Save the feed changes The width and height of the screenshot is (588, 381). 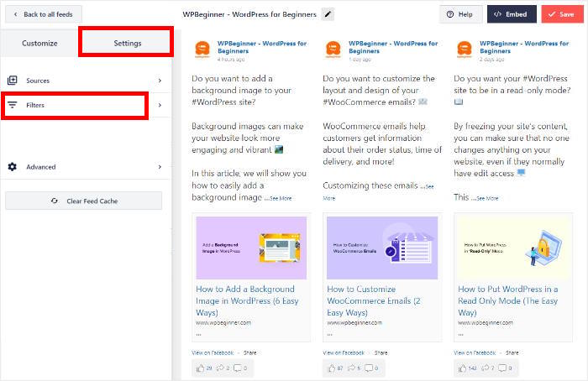click(x=562, y=14)
